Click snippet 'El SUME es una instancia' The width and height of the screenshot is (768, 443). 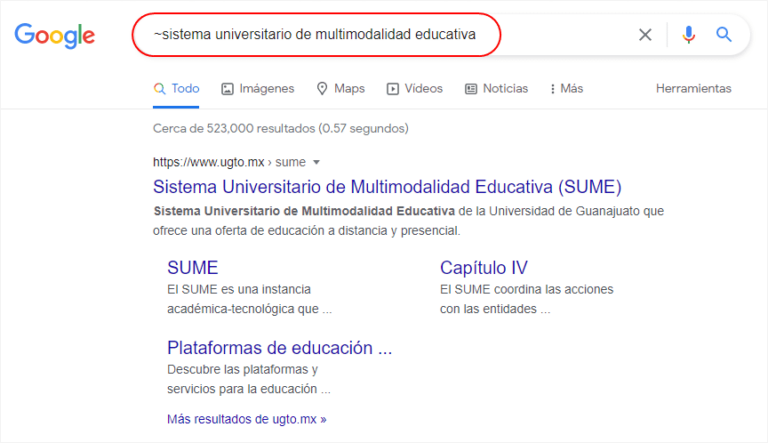tap(239, 290)
